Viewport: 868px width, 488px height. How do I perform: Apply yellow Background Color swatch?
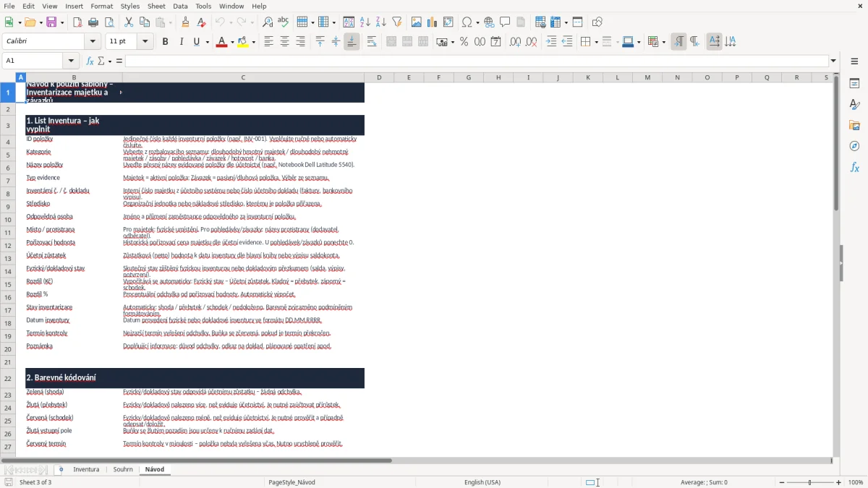click(x=242, y=42)
